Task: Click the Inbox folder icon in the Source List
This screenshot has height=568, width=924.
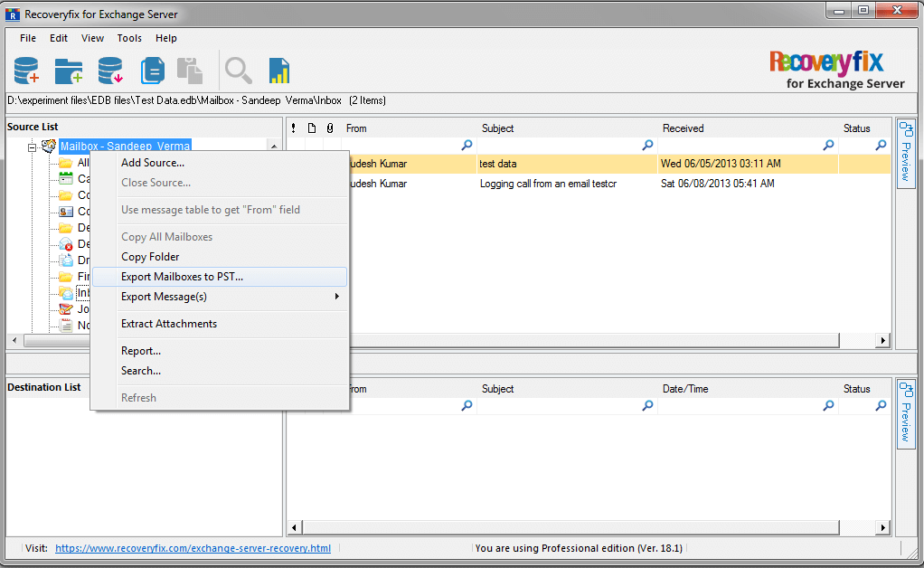Action: click(66, 293)
